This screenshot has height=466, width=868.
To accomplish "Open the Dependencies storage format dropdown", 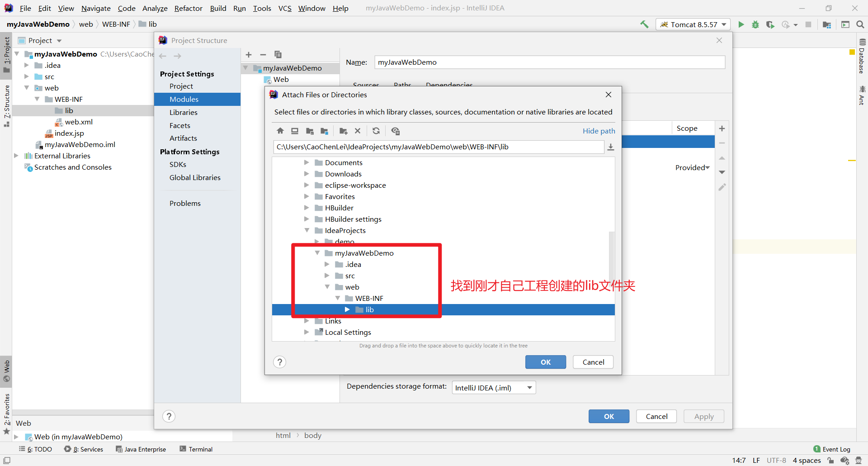I will (494, 388).
